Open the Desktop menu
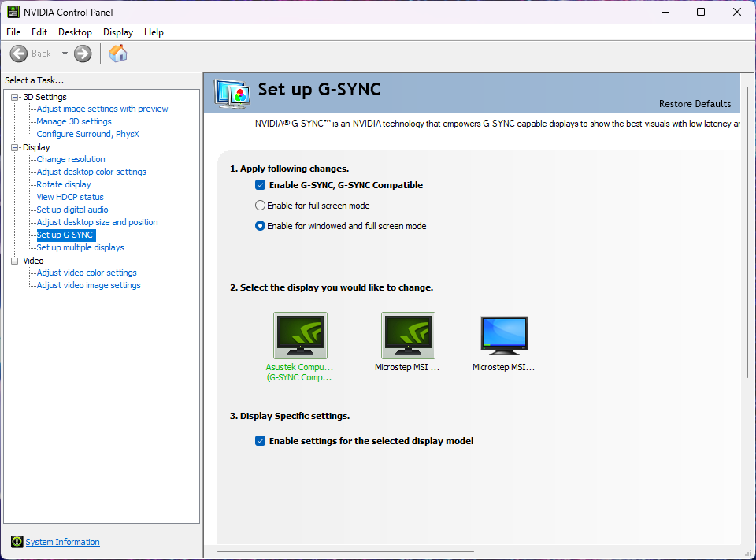Image resolution: width=756 pixels, height=560 pixels. (76, 32)
